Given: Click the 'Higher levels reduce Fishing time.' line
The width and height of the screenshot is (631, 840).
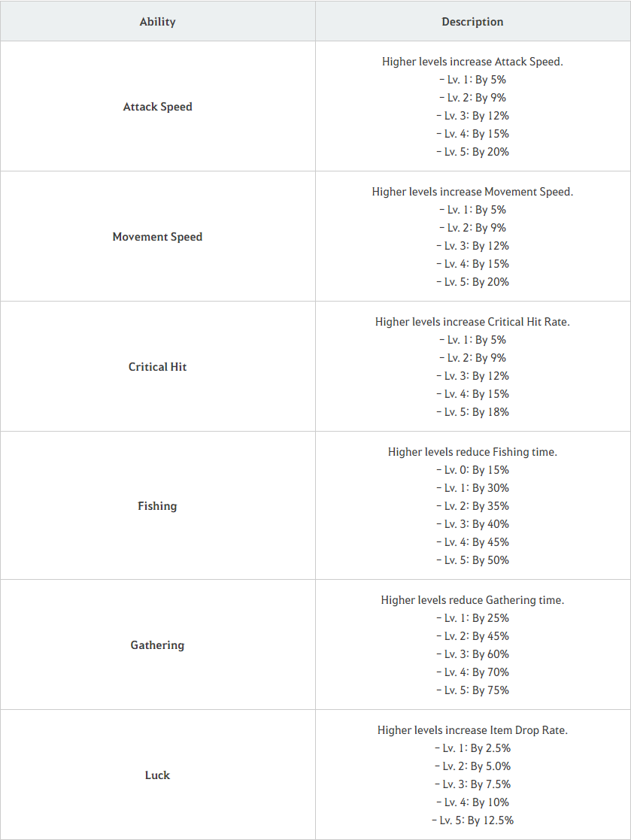Looking at the screenshot, I should click(x=472, y=452).
